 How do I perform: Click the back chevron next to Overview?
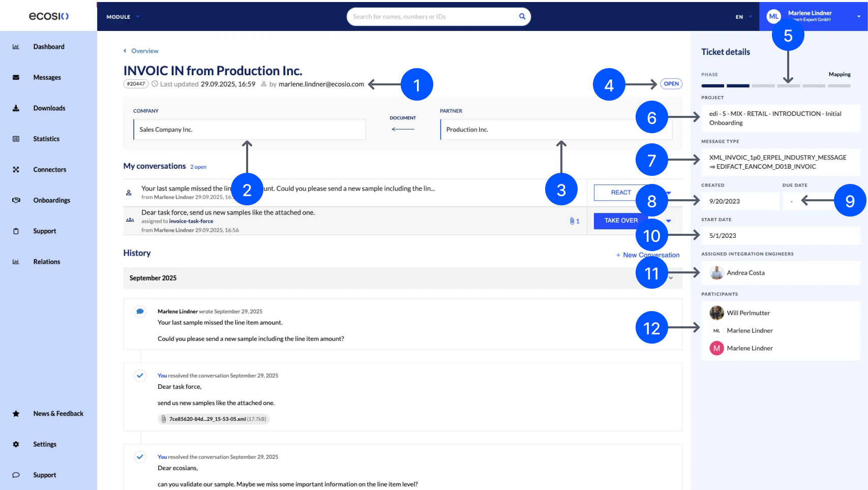[125, 51]
